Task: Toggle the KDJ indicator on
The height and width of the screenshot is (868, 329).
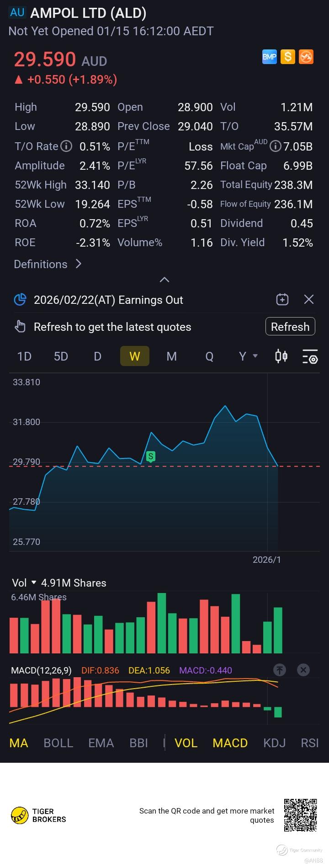Action: click(274, 743)
